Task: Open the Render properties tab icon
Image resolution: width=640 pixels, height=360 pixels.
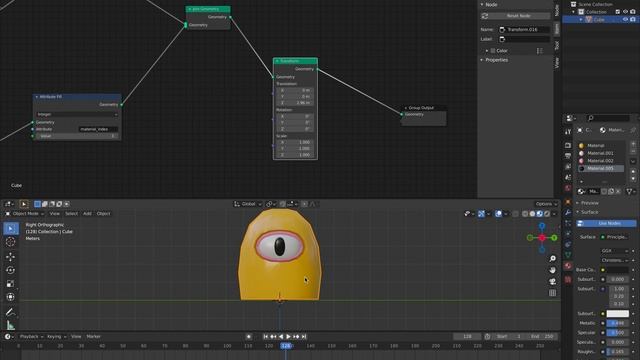Action: coord(568,145)
